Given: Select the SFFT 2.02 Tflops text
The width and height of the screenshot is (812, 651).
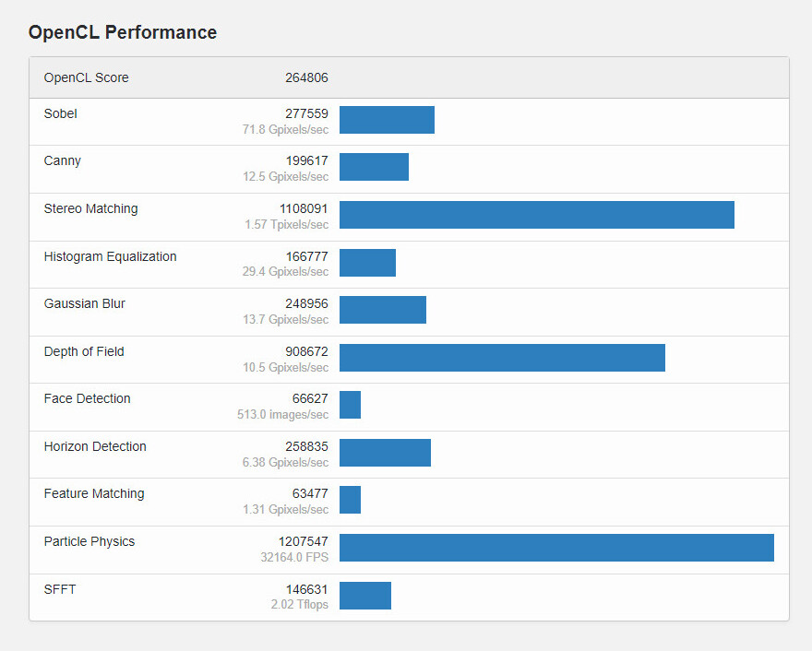Looking at the screenshot, I should pyautogui.click(x=299, y=604).
